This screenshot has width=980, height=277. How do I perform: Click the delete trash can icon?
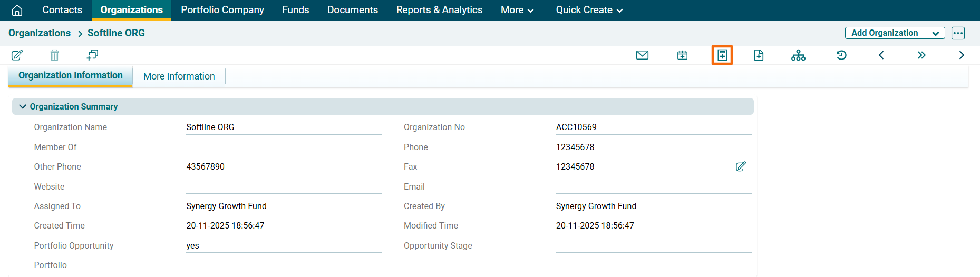tap(54, 55)
